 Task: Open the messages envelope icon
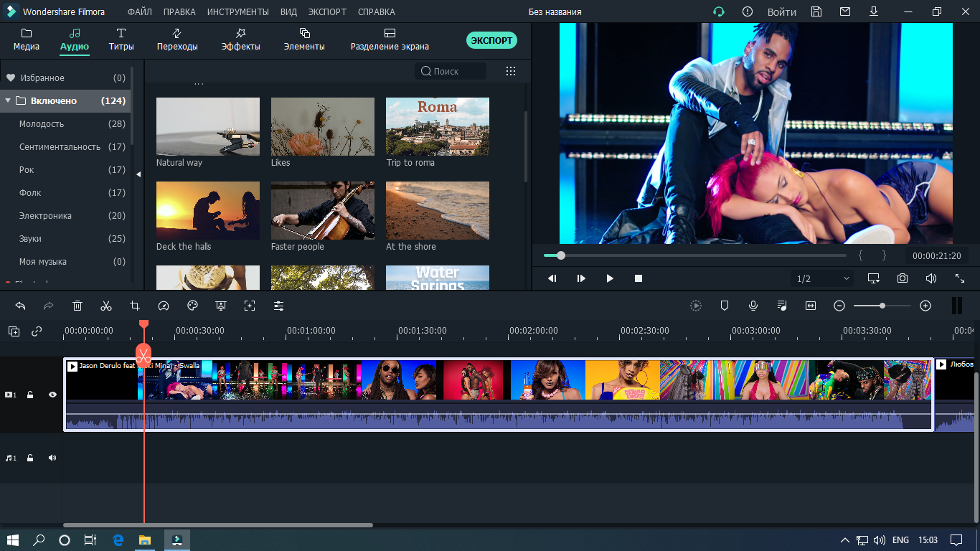tap(845, 11)
